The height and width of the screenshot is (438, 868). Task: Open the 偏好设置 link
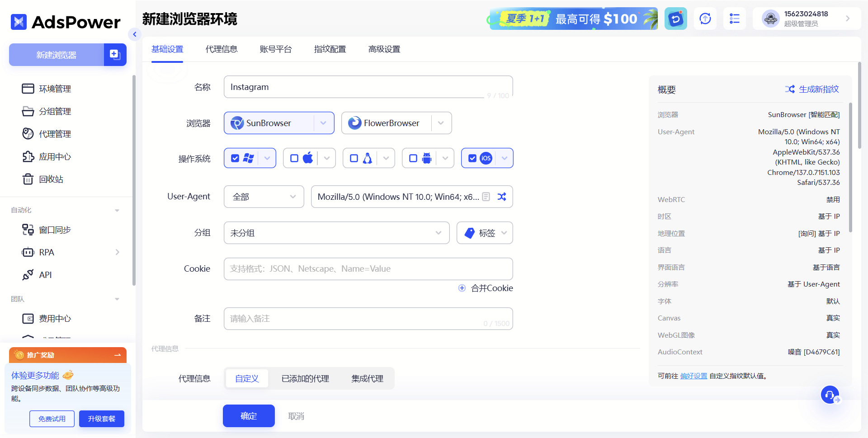click(693, 376)
